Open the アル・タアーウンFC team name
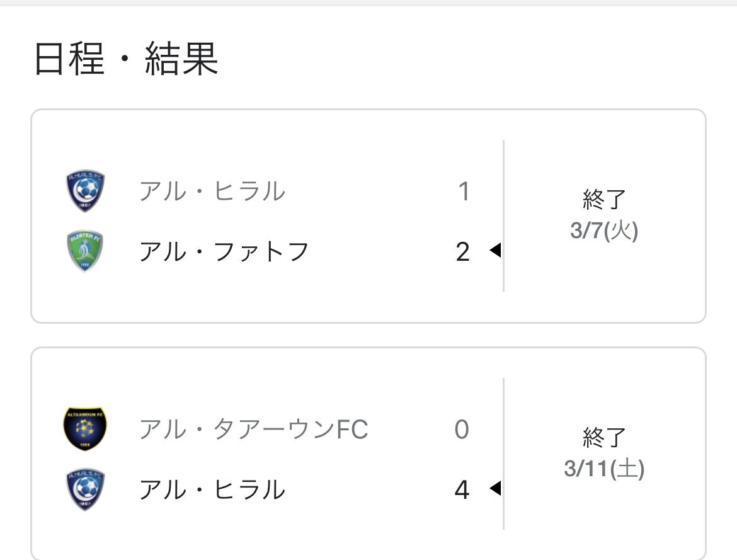Image resolution: width=737 pixels, height=560 pixels. [253, 430]
